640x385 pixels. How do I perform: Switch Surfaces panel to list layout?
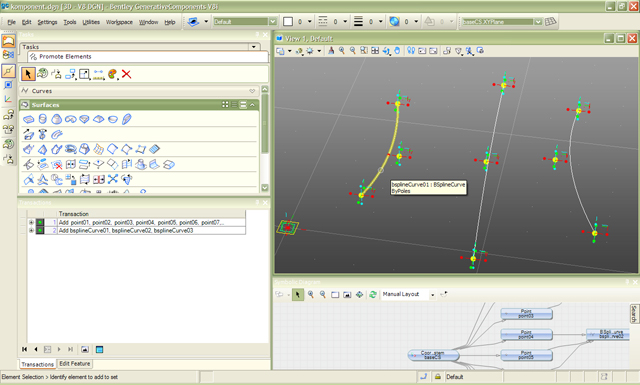click(234, 105)
